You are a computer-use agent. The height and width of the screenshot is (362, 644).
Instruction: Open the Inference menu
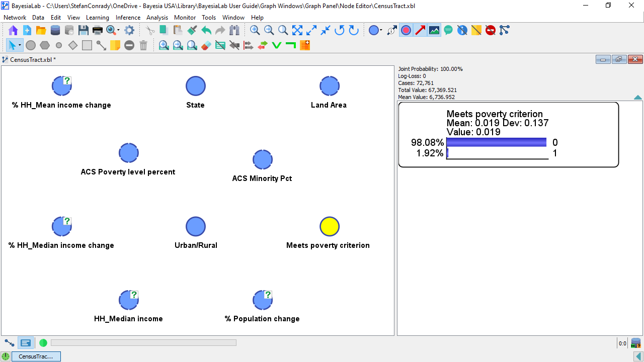(x=128, y=17)
